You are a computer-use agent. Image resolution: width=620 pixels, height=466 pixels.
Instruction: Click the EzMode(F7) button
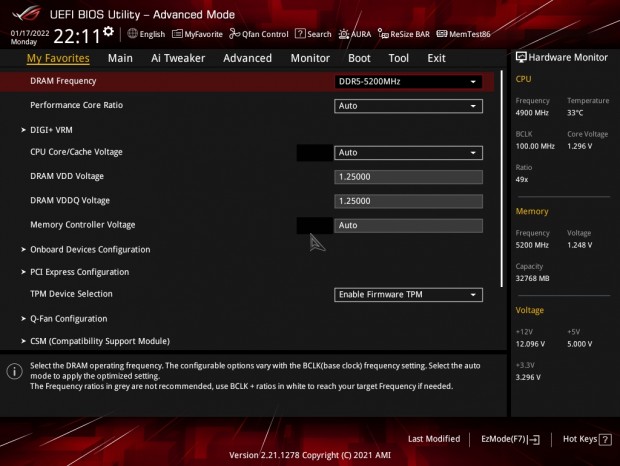pos(510,439)
